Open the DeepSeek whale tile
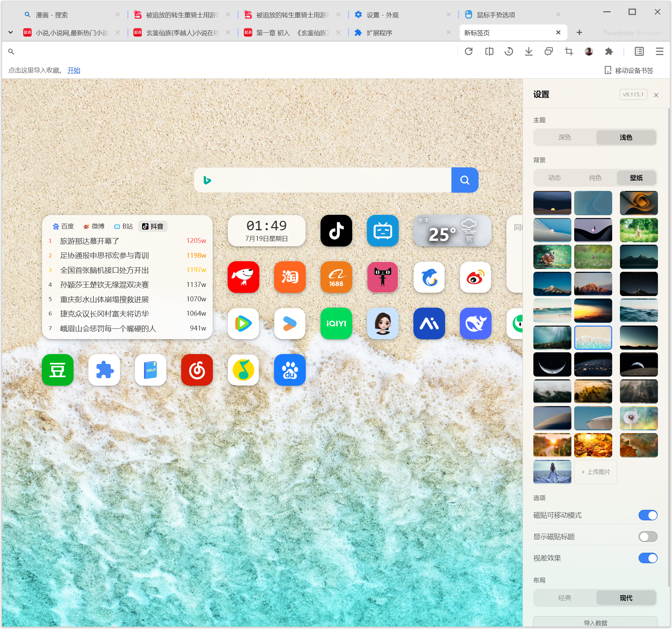This screenshot has height=629, width=672. coord(475,323)
